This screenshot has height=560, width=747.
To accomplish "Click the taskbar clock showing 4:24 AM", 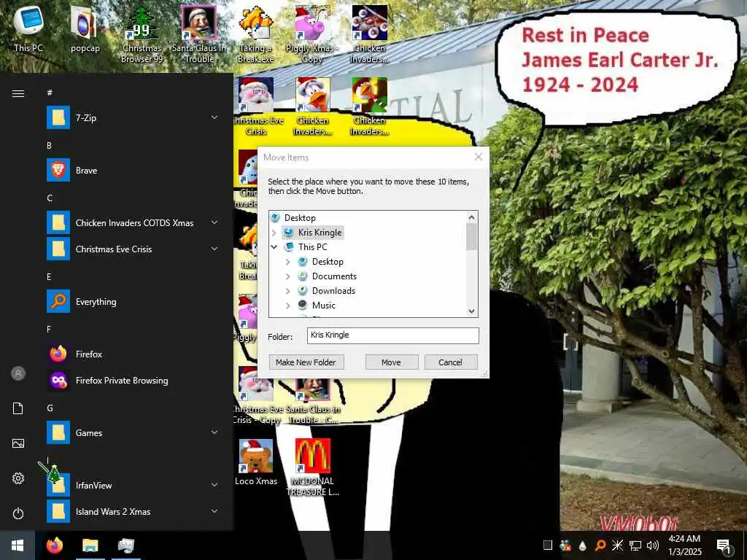I will point(685,545).
